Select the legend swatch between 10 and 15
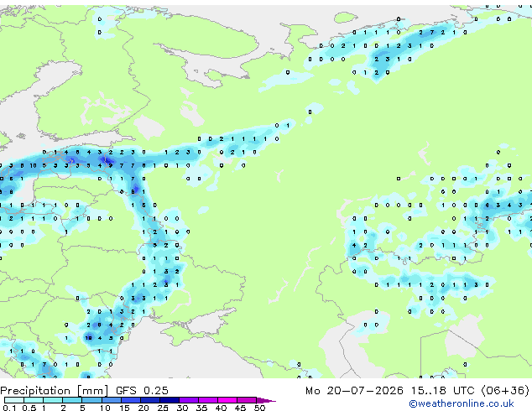Image resolution: width=532 pixels, height=411 pixels. click(x=112, y=400)
